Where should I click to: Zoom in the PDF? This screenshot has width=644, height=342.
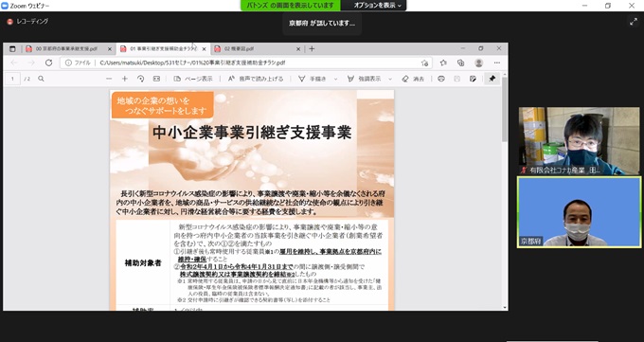[x=125, y=79]
